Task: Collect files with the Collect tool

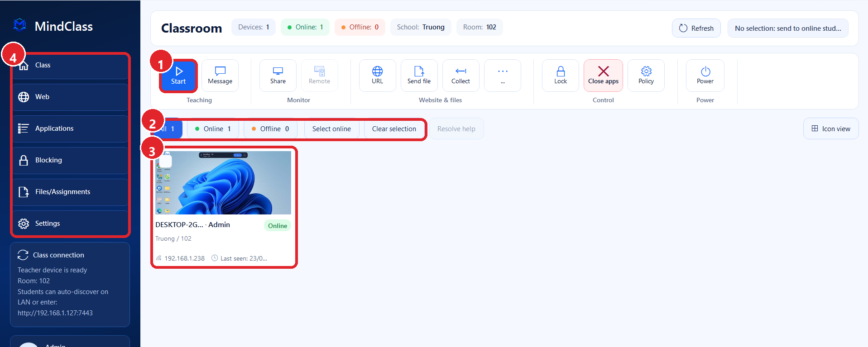Action: pos(460,76)
